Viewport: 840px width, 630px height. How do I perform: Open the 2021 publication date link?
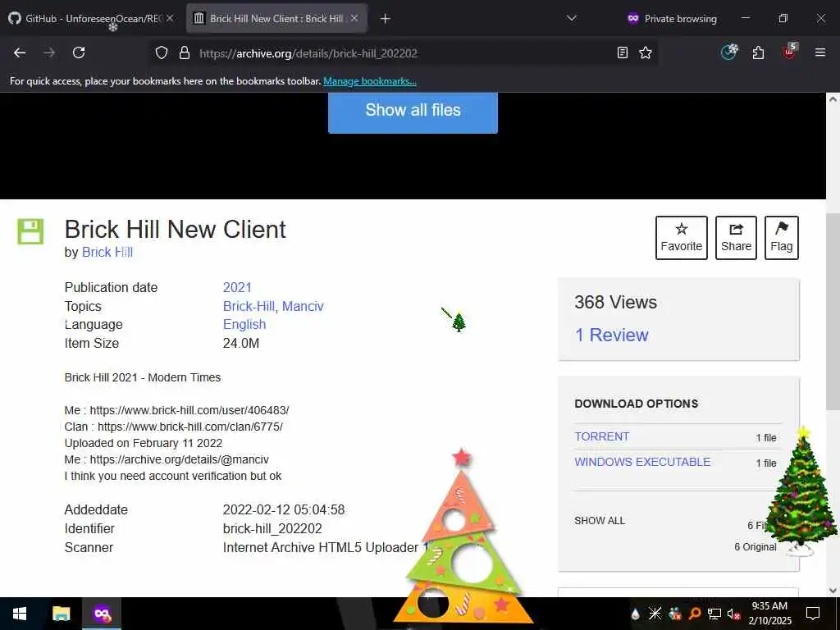pyautogui.click(x=237, y=288)
